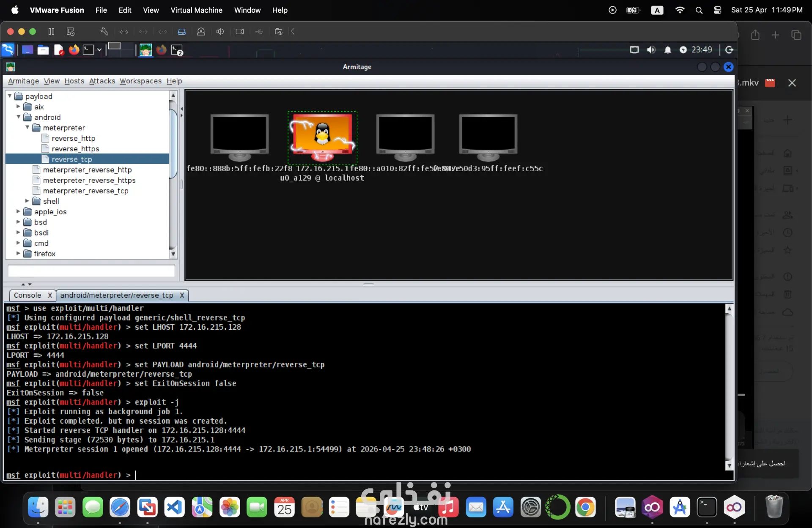Switch to the Console tab

coord(27,295)
